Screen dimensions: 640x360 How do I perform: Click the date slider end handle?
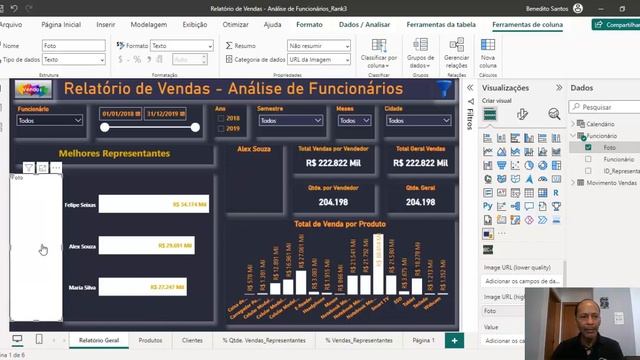pyautogui.click(x=195, y=127)
